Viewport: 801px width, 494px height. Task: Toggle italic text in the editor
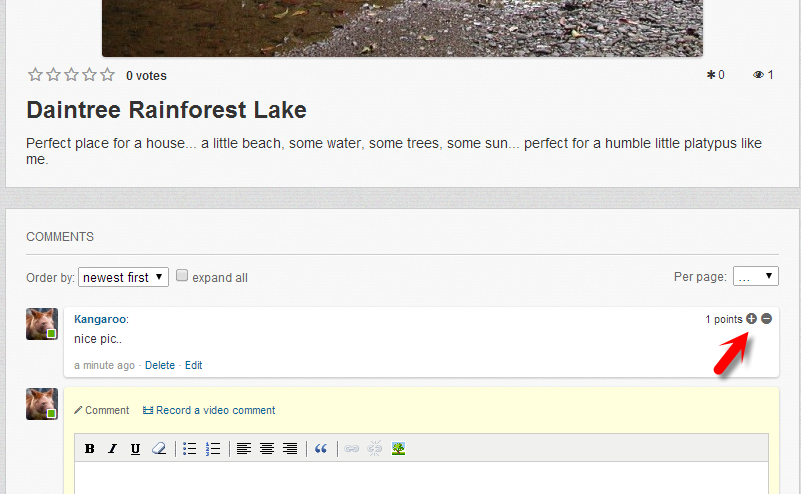pyautogui.click(x=112, y=449)
